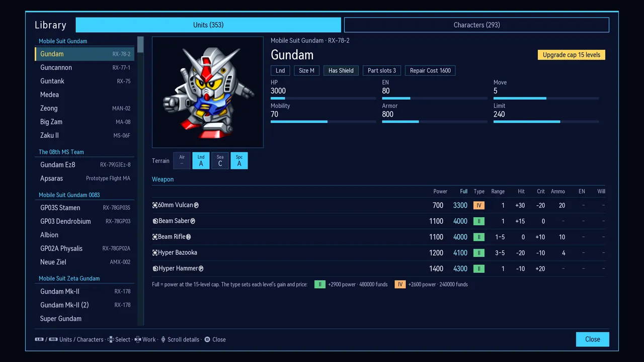
Task: Click the orange type IV legend swatch
Action: pyautogui.click(x=400, y=285)
